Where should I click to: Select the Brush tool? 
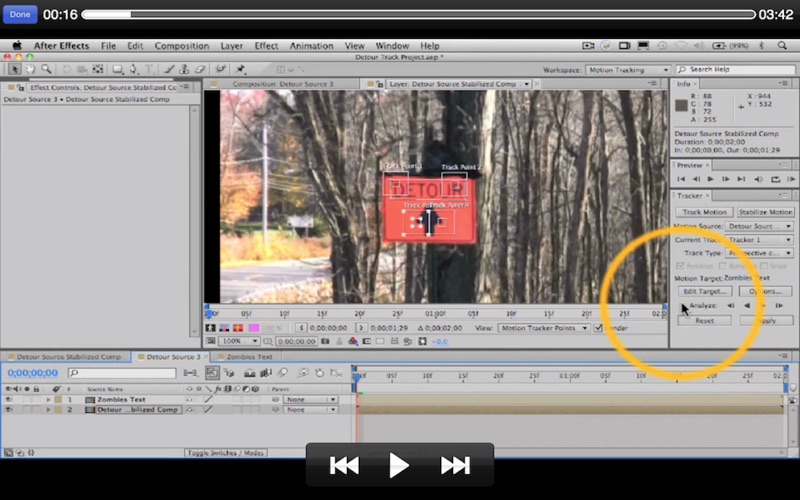pyautogui.click(x=169, y=69)
